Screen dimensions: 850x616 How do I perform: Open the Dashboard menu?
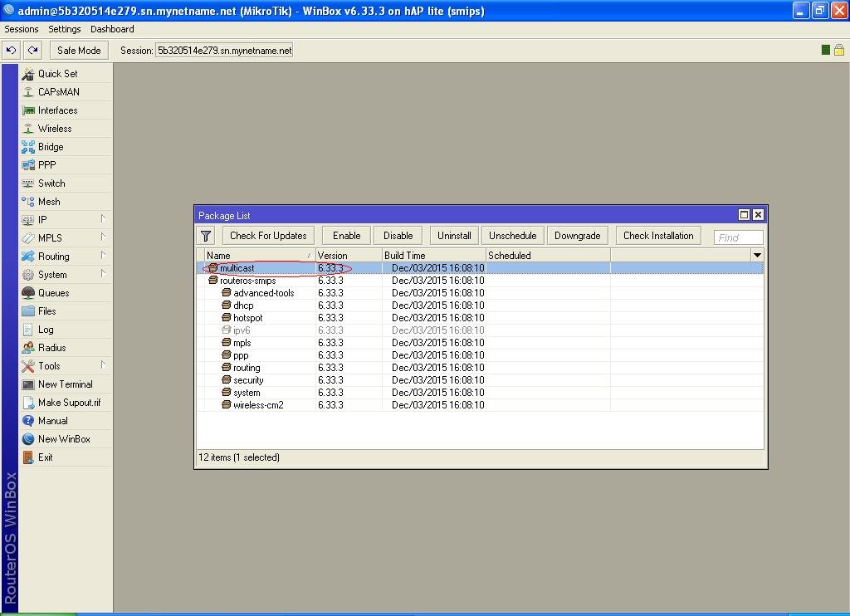click(112, 29)
